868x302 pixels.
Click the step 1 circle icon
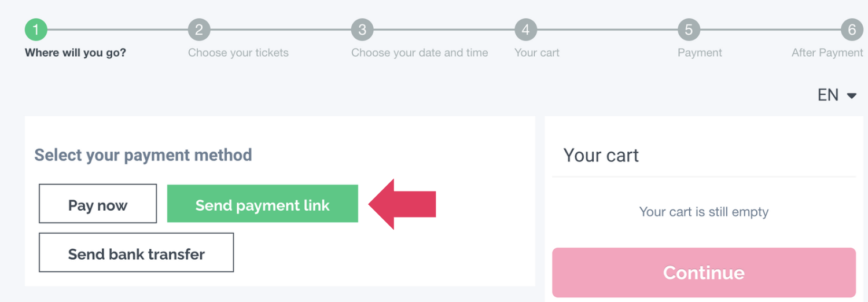coord(36,30)
